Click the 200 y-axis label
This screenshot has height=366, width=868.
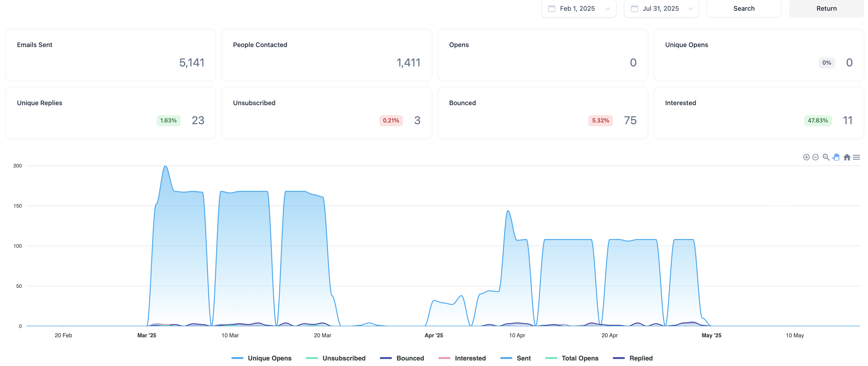tap(18, 166)
